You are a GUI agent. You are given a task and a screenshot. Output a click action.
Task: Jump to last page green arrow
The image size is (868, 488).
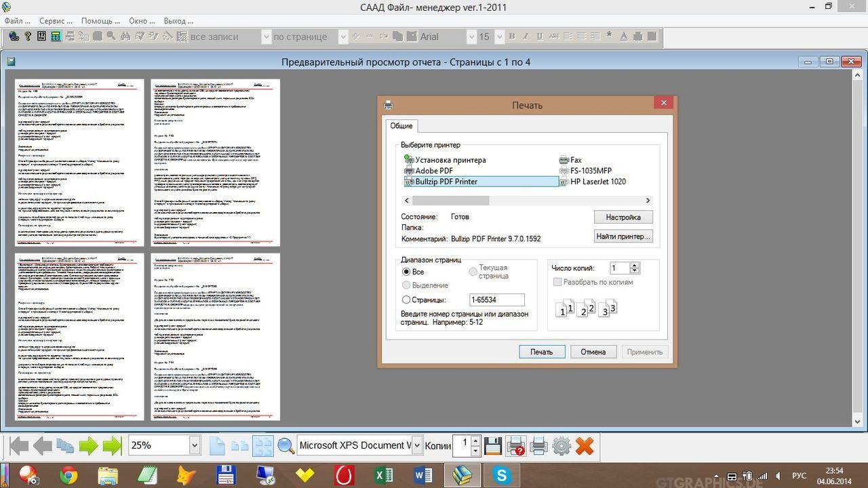tap(112, 445)
